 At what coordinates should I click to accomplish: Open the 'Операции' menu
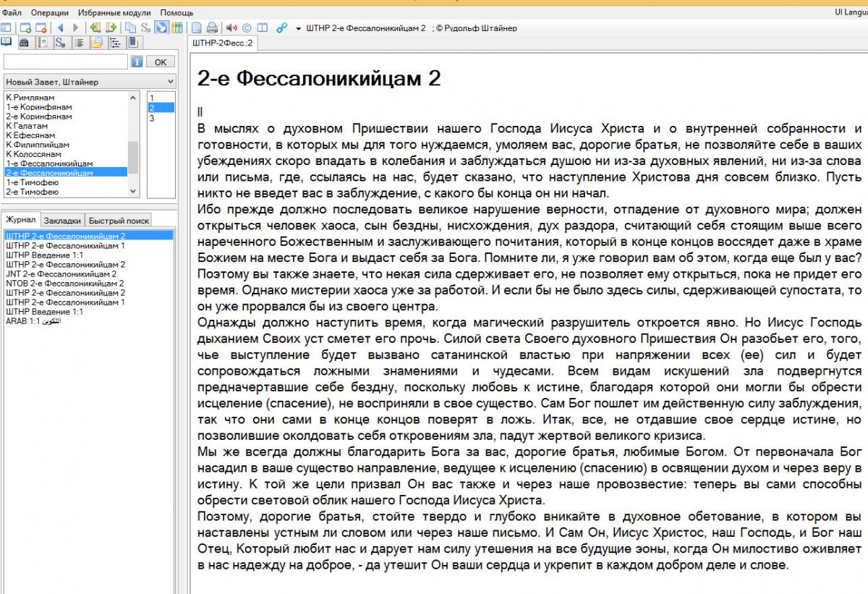coord(51,13)
